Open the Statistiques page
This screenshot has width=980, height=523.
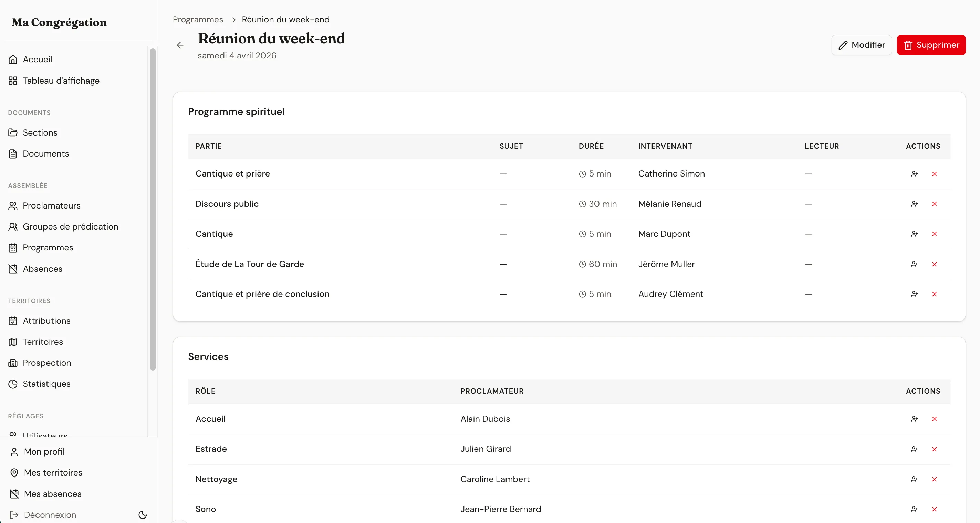coord(46,384)
